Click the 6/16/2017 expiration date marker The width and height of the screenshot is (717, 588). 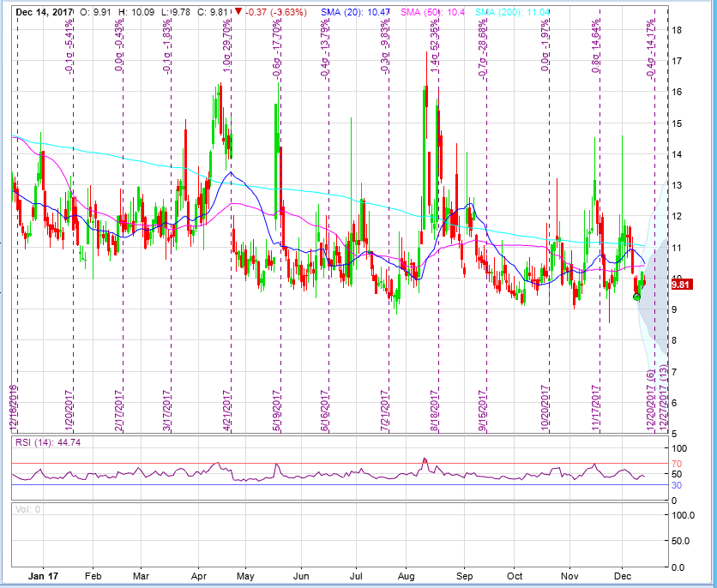pyautogui.click(x=325, y=411)
